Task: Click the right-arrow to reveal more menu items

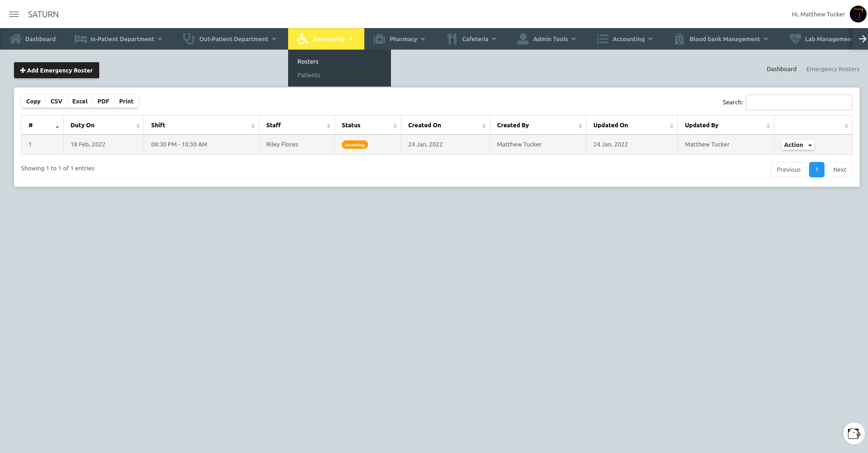Action: [862, 39]
